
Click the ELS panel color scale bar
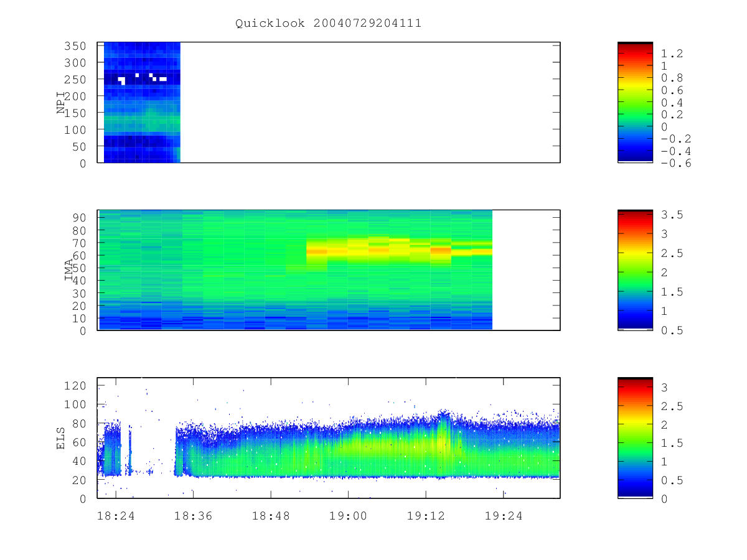(x=635, y=437)
